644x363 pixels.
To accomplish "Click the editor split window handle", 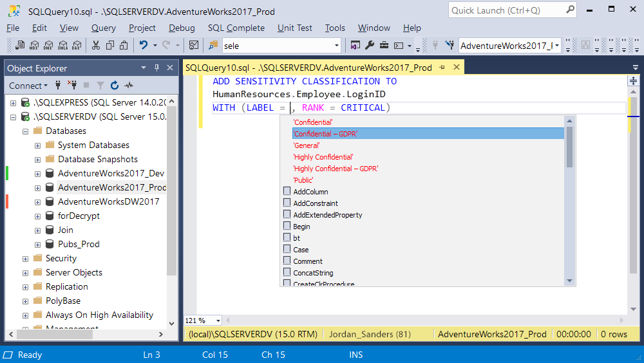I will coord(633,81).
